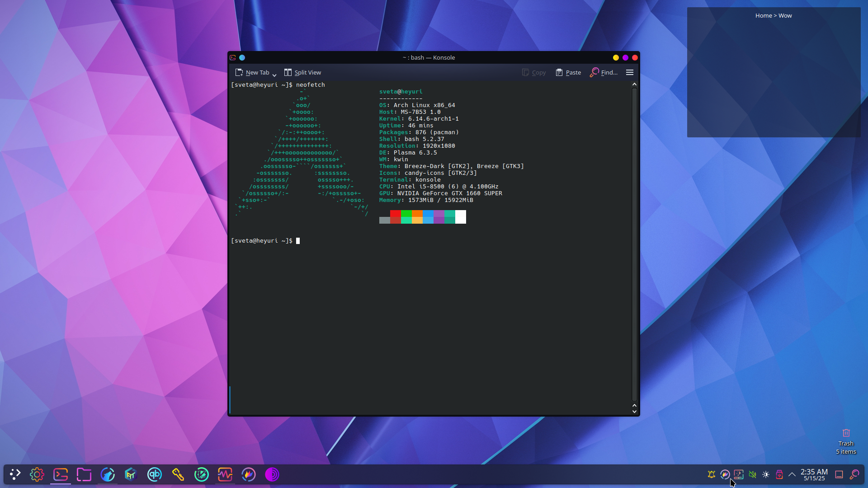Image resolution: width=868 pixels, height=488 pixels.
Task: Click the 'Theme: Breeze-Dark' line
Action: tap(452, 166)
